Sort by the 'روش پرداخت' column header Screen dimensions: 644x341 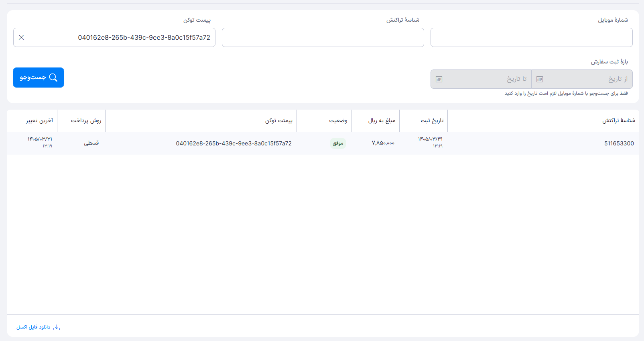[86, 120]
